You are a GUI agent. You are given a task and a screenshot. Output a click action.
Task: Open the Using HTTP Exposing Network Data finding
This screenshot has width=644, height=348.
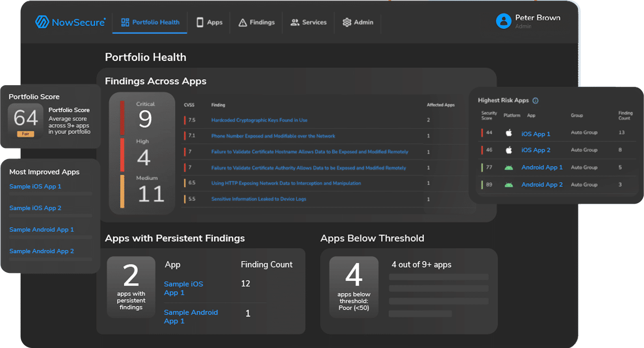[x=286, y=183]
